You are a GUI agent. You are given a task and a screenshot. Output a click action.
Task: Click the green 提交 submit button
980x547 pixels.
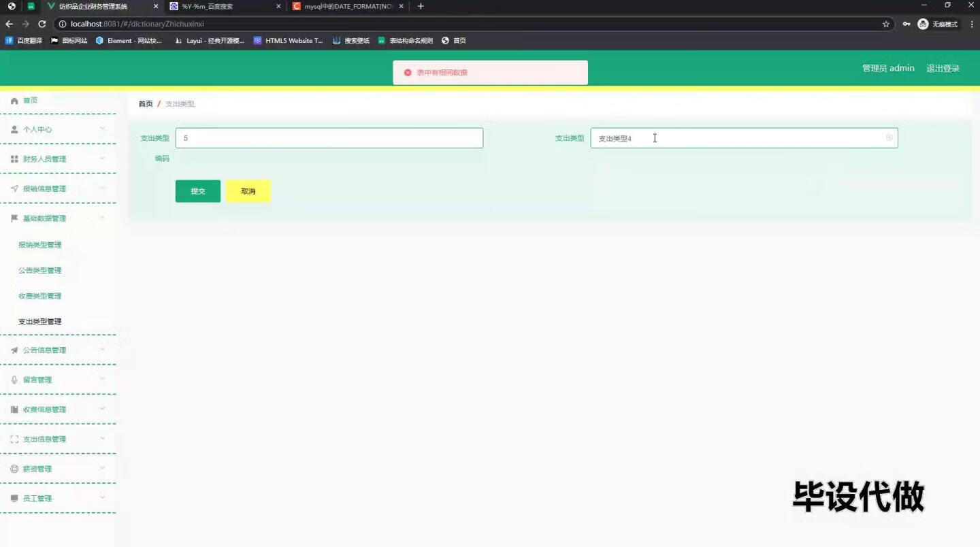pos(198,191)
